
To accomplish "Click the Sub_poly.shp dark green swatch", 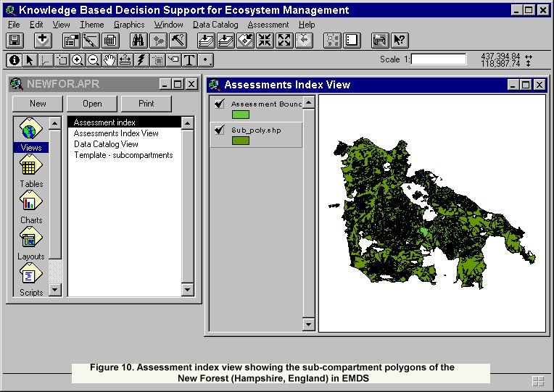I will coord(241,141).
